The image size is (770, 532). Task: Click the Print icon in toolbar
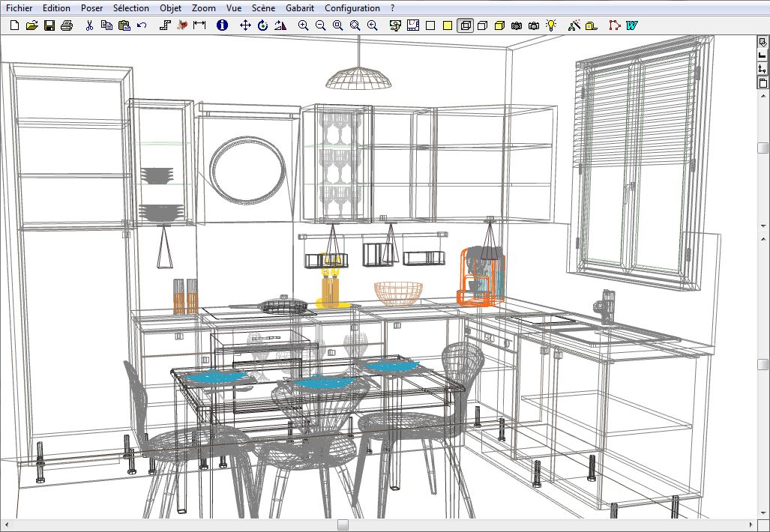pos(66,25)
